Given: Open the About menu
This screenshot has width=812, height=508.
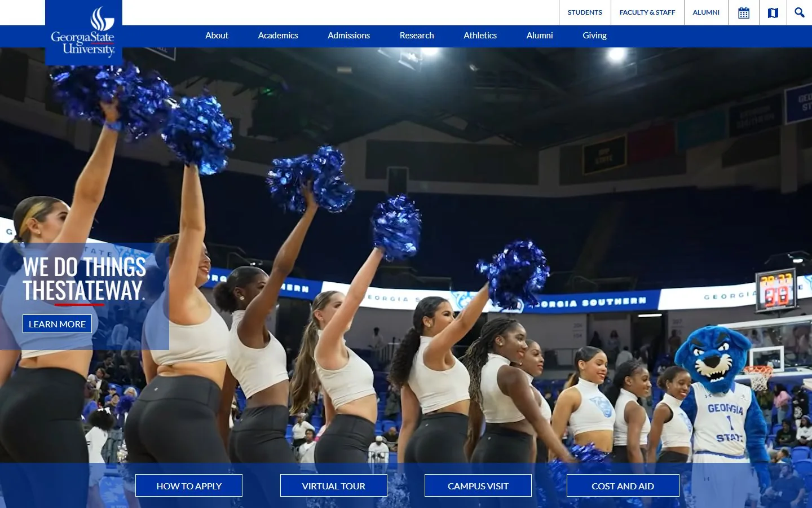Looking at the screenshot, I should coord(217,36).
